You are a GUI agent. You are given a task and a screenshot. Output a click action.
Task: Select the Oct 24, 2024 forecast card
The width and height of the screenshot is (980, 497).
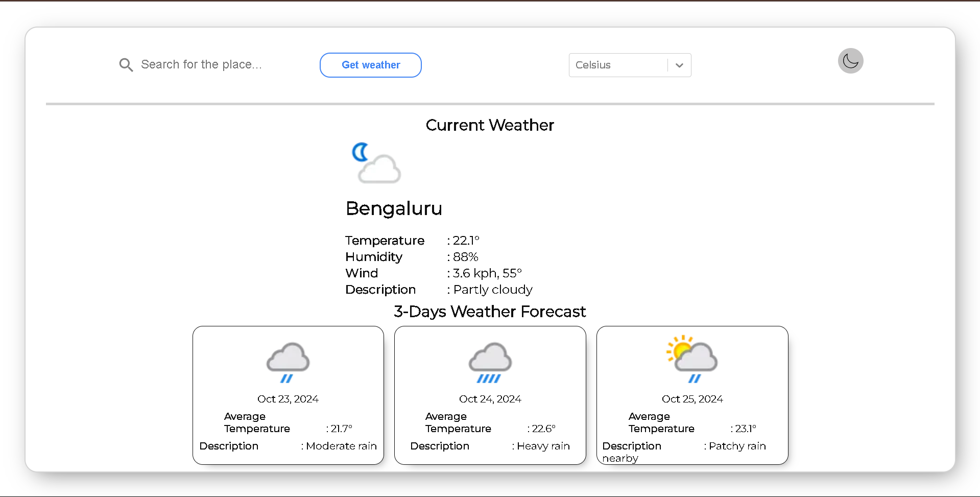pos(490,395)
